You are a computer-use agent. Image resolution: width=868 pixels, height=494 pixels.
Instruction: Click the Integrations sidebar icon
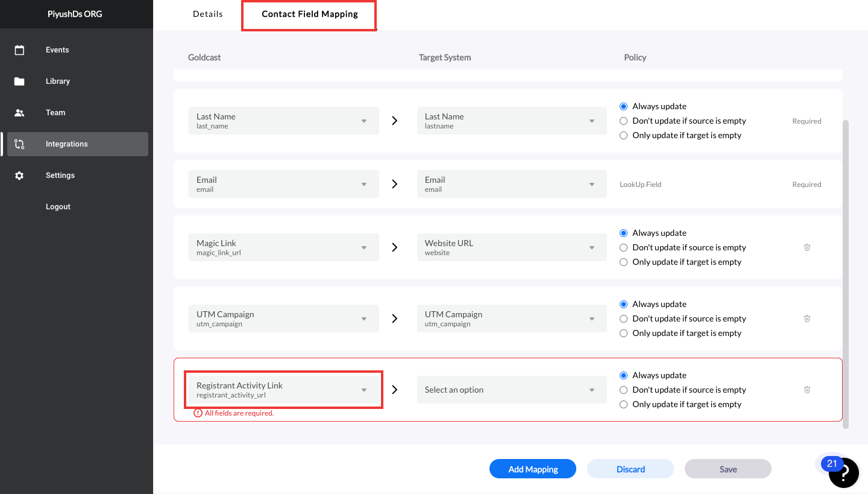[19, 144]
